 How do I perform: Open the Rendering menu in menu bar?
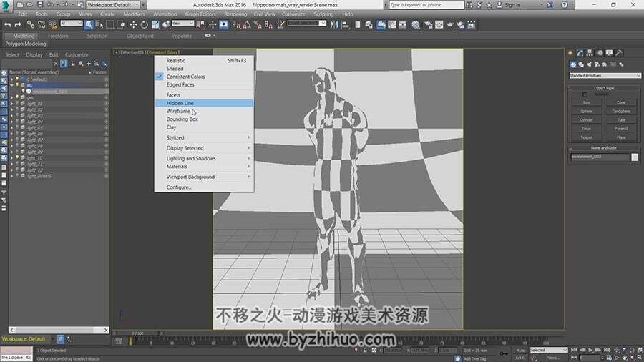pos(235,14)
